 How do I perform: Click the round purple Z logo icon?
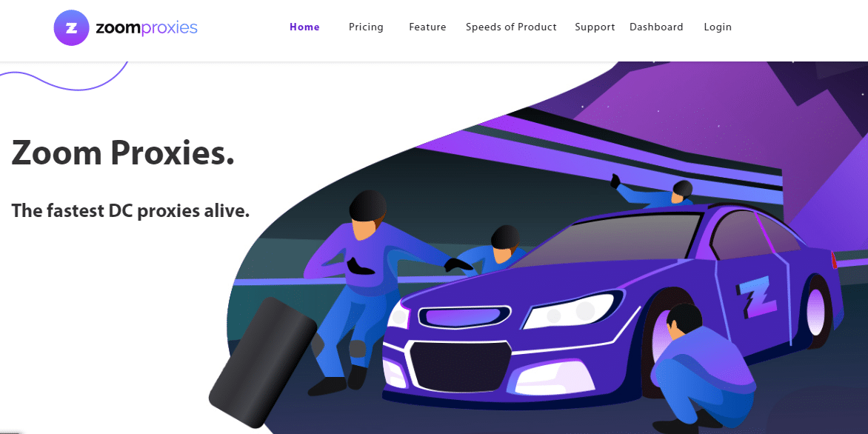coord(71,27)
